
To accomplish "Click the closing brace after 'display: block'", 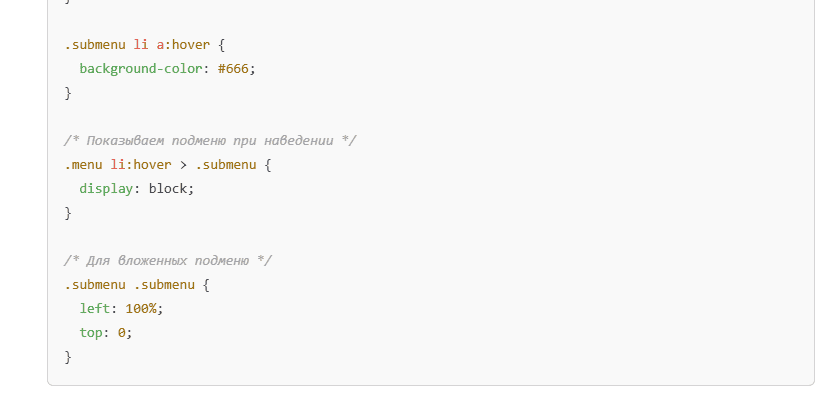I will pyautogui.click(x=68, y=213).
